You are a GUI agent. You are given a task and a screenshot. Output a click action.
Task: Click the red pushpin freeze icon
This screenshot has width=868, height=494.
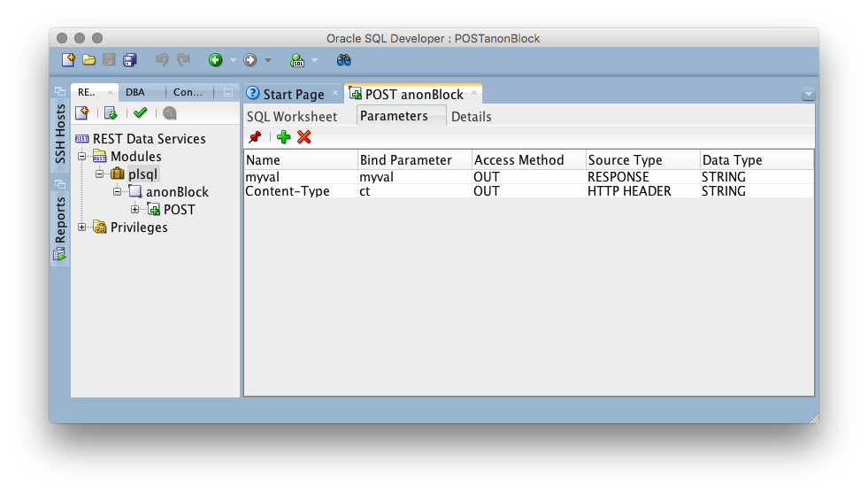click(255, 137)
